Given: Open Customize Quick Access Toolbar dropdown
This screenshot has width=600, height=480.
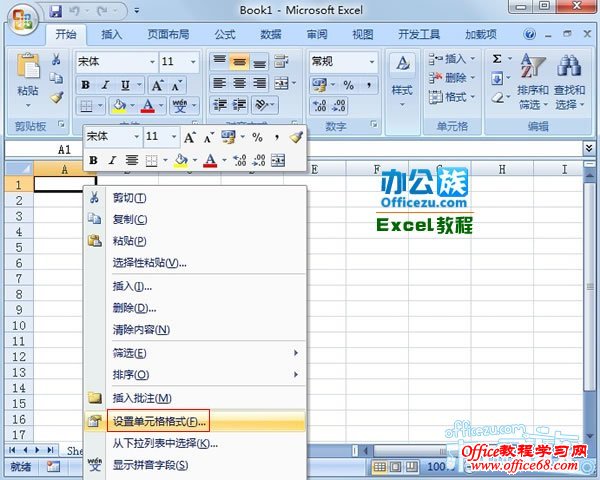Looking at the screenshot, I should click(137, 11).
